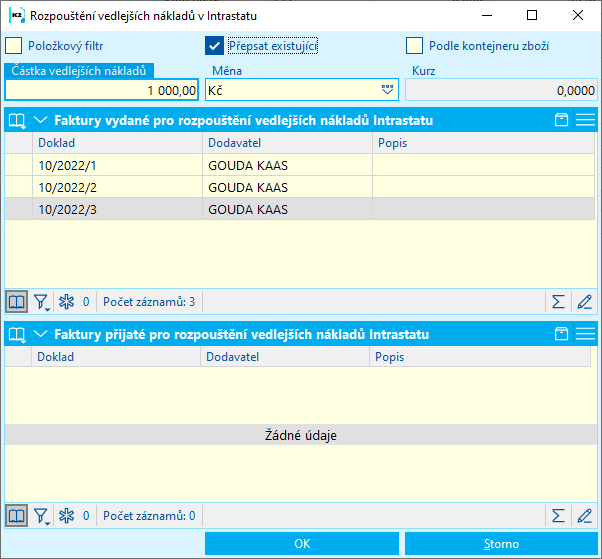
Task: Click the pencil edit icon in issued invoices footer
Action: click(x=585, y=301)
